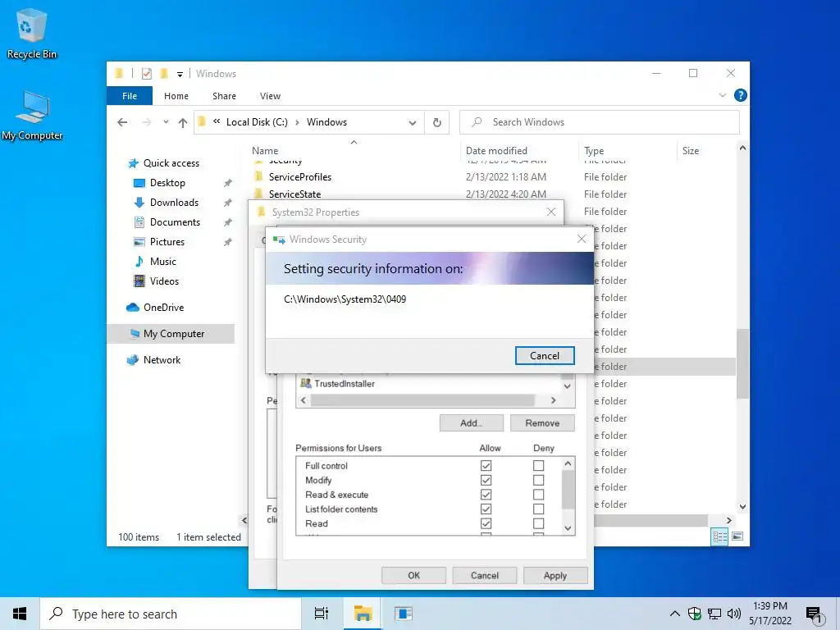Image resolution: width=840 pixels, height=630 pixels.
Task: Toggle Allow for Read permission
Action: pyautogui.click(x=486, y=523)
